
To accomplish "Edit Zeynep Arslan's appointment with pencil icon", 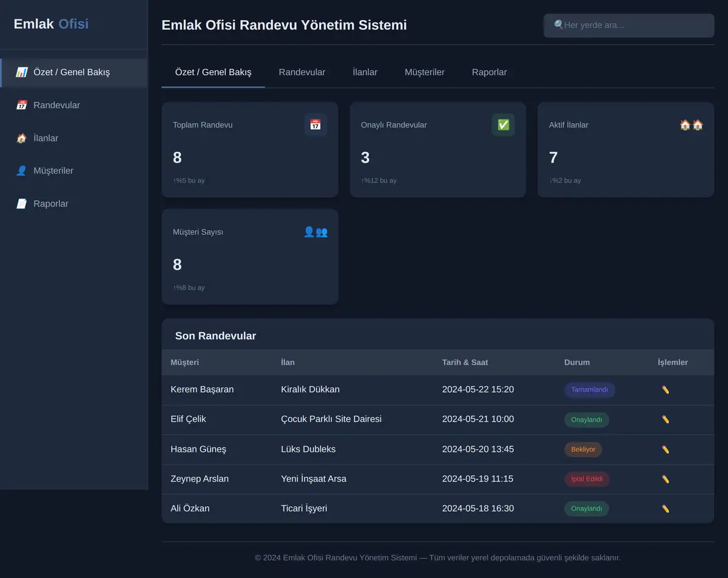I will click(666, 479).
